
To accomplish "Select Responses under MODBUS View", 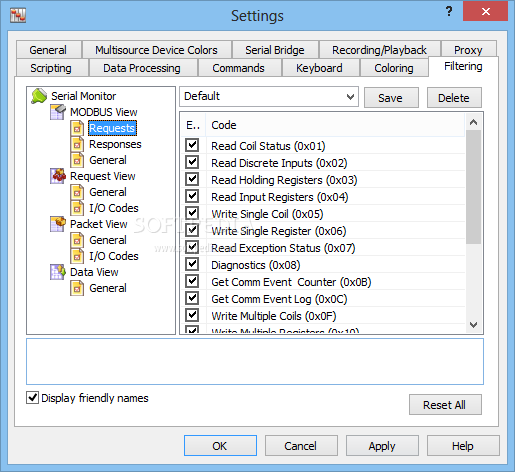I will click(115, 144).
